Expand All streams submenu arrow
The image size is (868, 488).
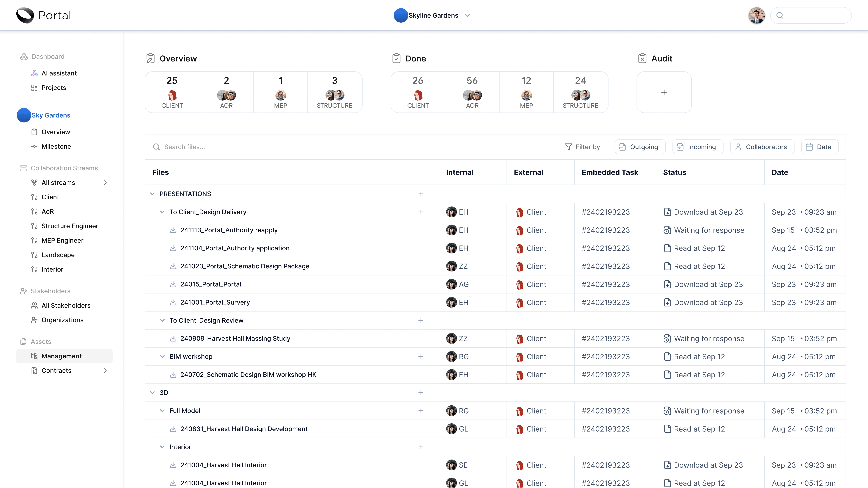(x=105, y=183)
